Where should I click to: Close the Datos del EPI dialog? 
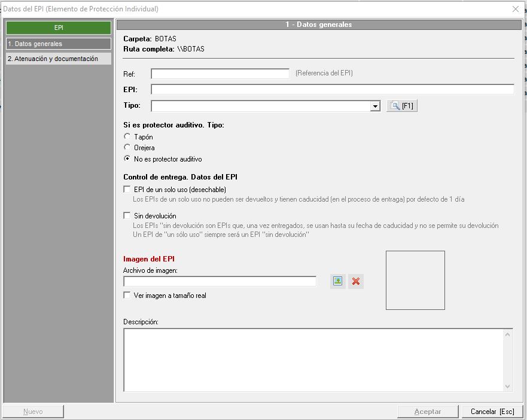pyautogui.click(x=516, y=9)
